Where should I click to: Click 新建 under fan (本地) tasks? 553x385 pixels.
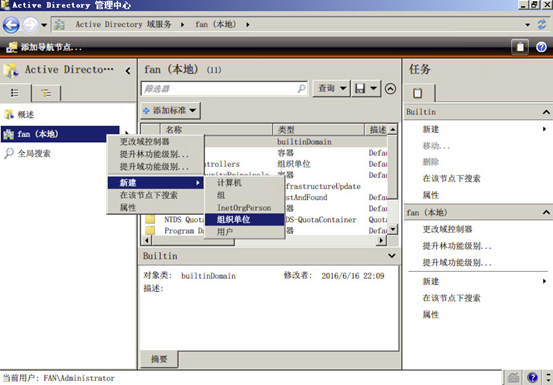point(431,281)
